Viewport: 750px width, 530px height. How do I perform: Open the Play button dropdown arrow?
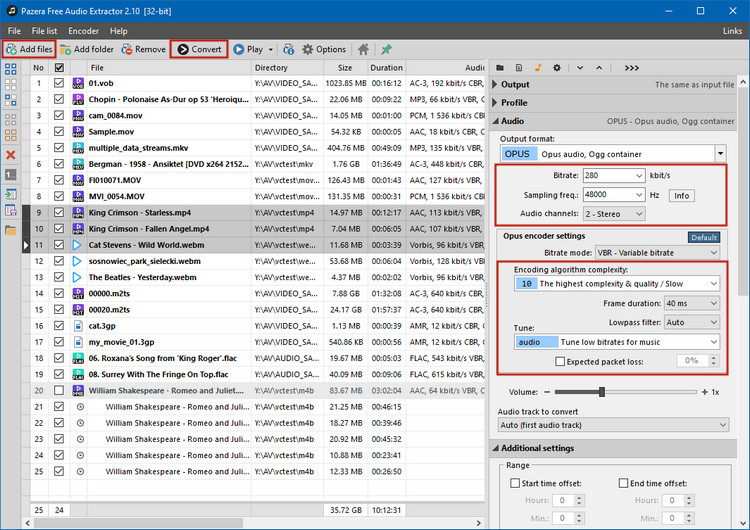[x=271, y=49]
